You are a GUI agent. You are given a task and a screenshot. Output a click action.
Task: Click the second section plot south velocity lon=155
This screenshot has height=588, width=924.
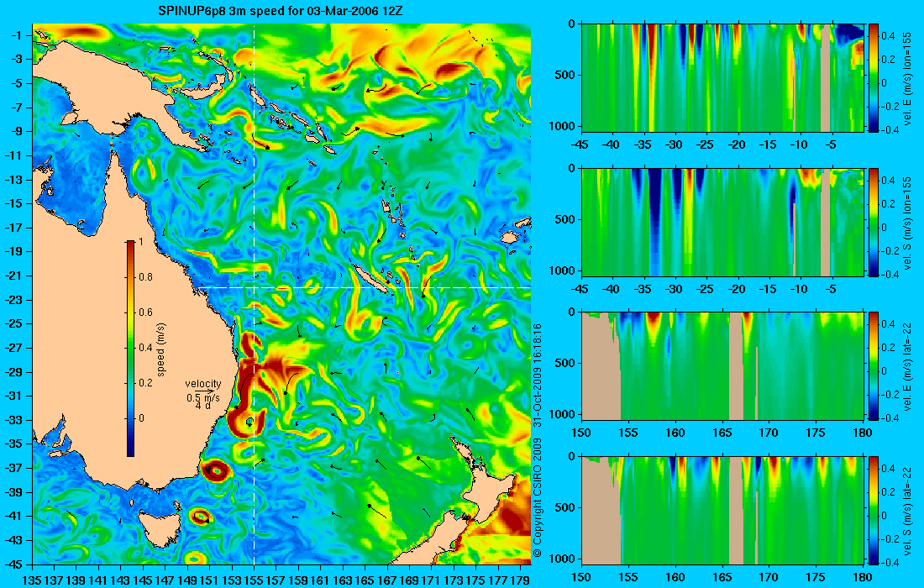click(x=722, y=222)
